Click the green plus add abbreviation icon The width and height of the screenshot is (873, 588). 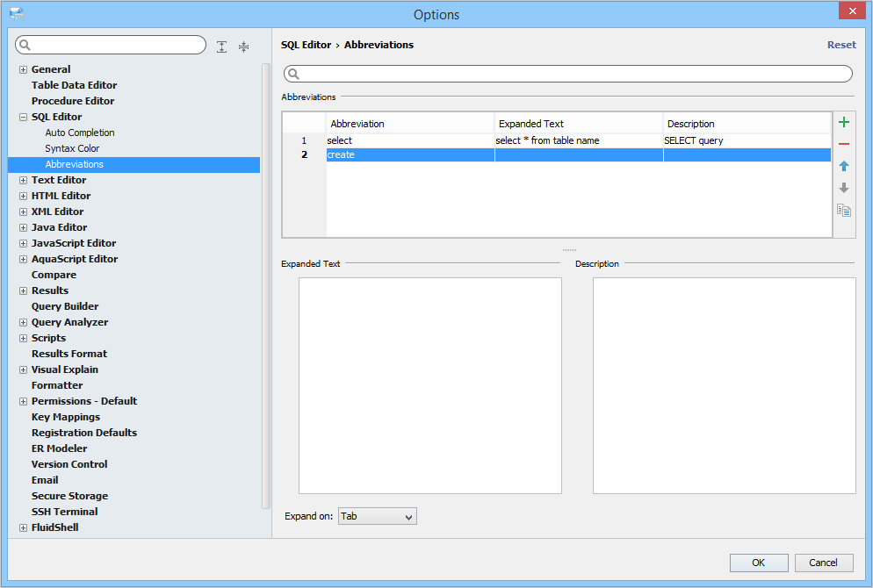click(x=843, y=122)
